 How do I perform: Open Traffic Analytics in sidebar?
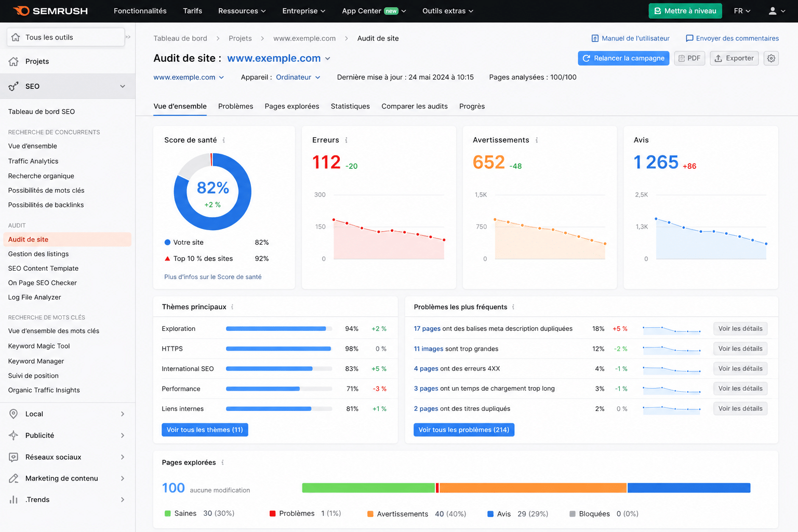coord(33,161)
